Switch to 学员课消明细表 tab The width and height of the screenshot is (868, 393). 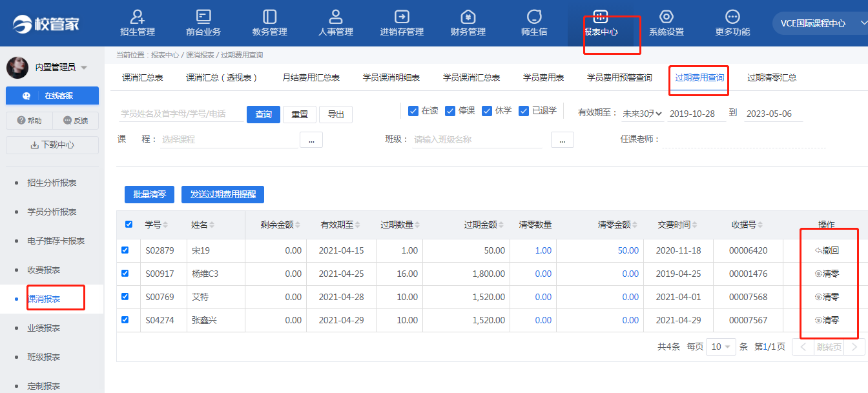[391, 77]
